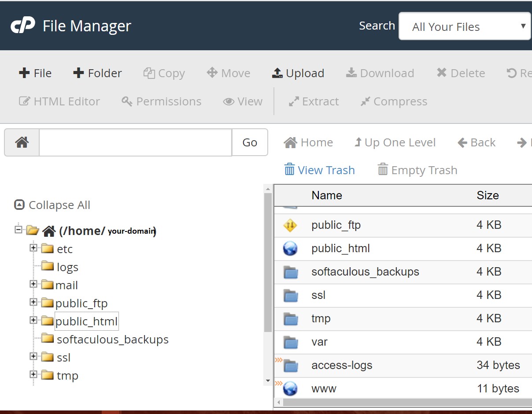Select public_html in the folder tree
Viewport: 532px width, 414px height.
coord(86,321)
